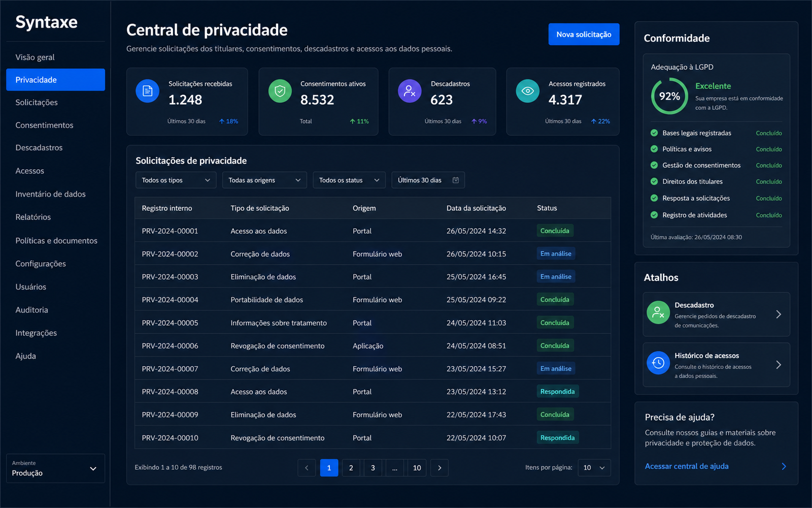
Task: Click date 22/05/2024 17:43 cell
Action: (x=476, y=415)
